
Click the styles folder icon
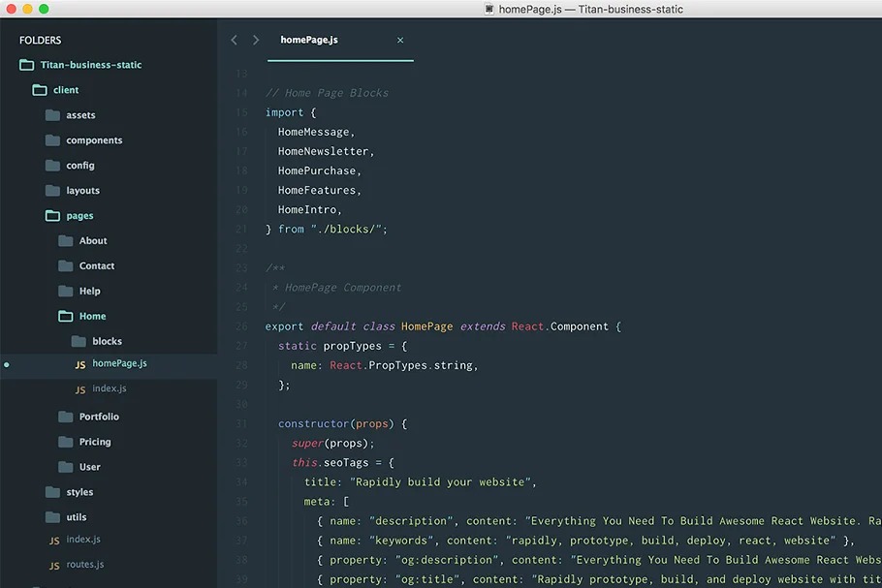52,492
